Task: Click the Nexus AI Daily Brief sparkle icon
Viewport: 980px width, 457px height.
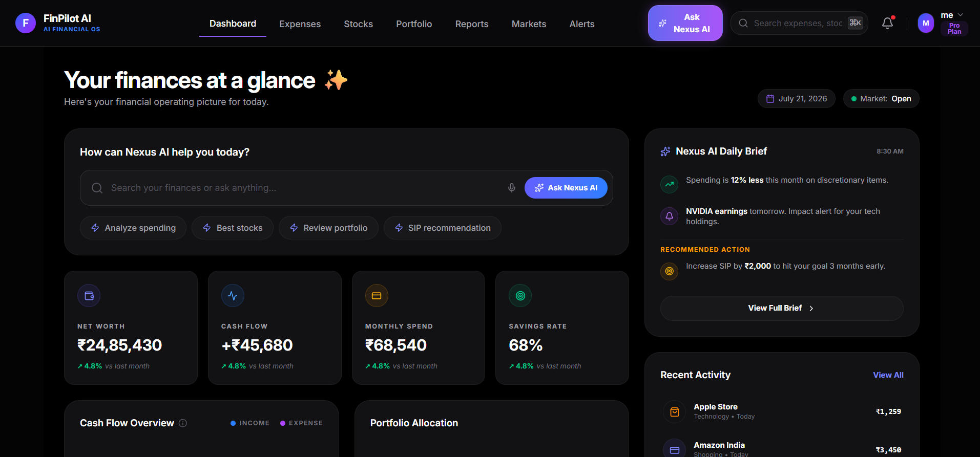Action: pos(665,151)
